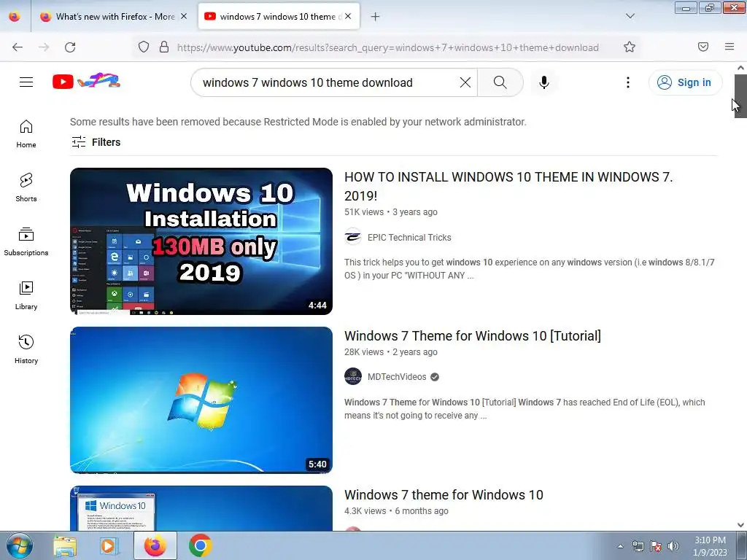This screenshot has width=747, height=560.
Task: Open the Save to Pocket icon
Action: (x=703, y=47)
